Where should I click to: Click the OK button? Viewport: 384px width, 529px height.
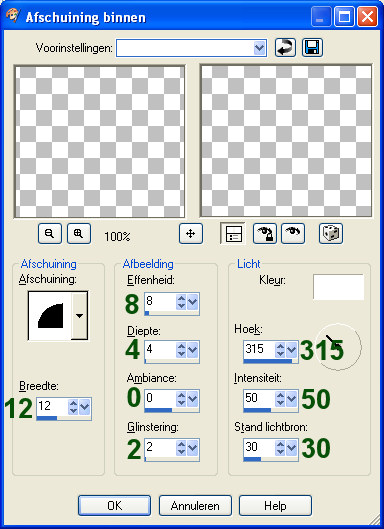114,505
